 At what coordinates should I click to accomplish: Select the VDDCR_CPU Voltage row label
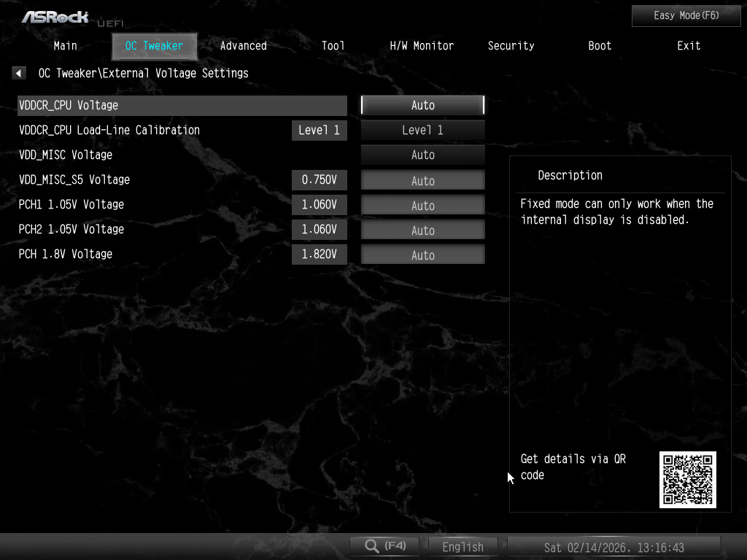(69, 105)
